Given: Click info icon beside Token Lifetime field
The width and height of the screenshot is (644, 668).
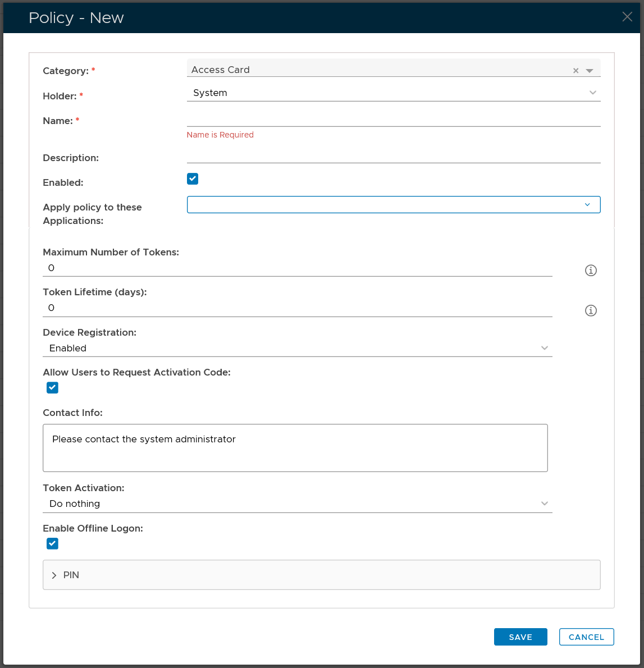Looking at the screenshot, I should pos(591,310).
